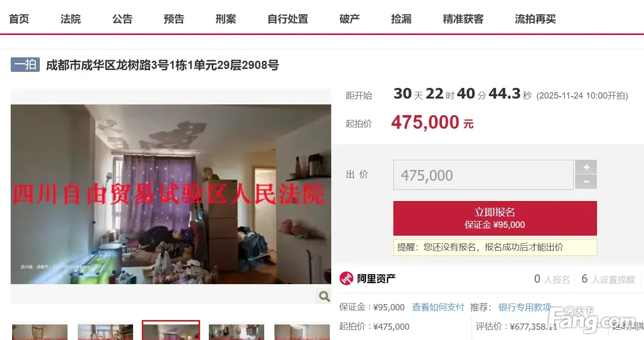Open the 预告 navigation item

click(x=174, y=19)
